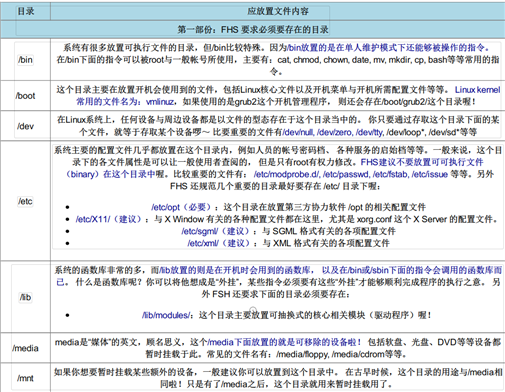505x392 pixels.
Task: Click the /dev directory cell
Action: (x=26, y=126)
